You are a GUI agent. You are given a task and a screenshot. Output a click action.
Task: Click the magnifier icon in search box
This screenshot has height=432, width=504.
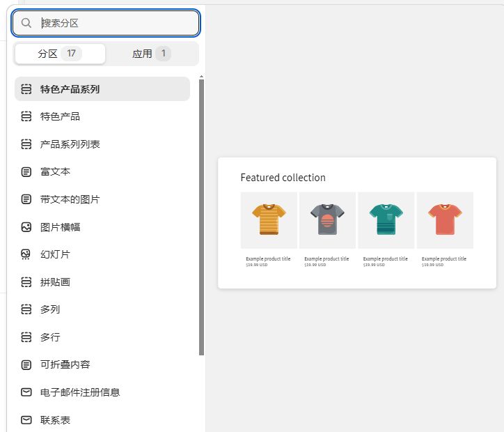[26, 23]
